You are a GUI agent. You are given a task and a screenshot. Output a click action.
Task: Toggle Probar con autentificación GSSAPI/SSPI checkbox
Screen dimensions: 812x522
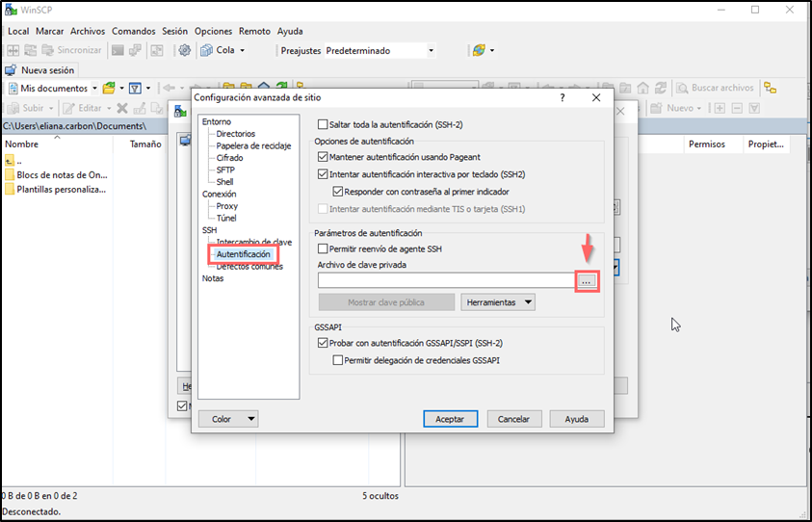323,343
